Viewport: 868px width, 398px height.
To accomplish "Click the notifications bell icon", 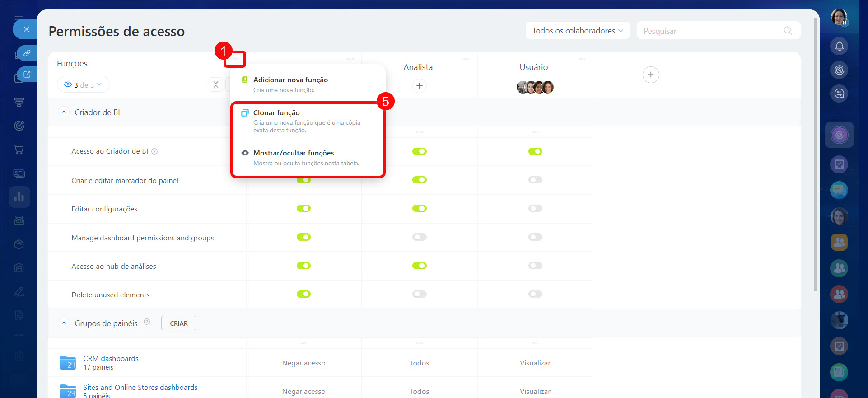I will [x=839, y=46].
